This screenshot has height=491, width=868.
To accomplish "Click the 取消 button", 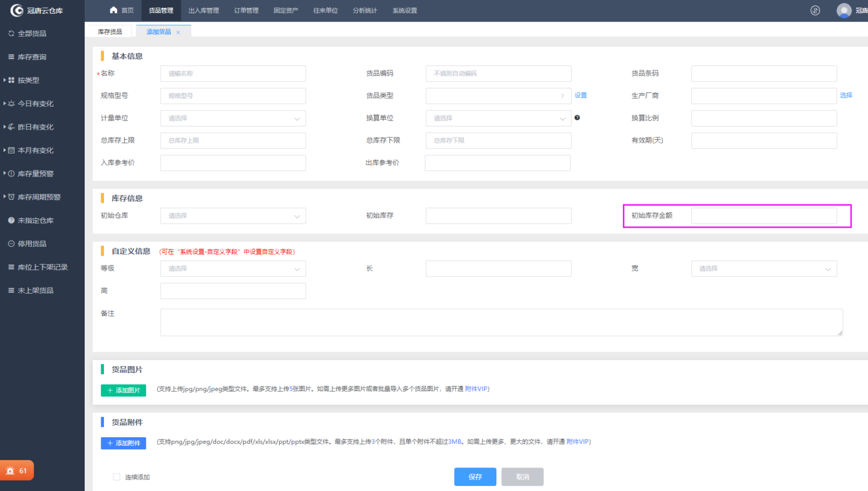I will [x=522, y=477].
